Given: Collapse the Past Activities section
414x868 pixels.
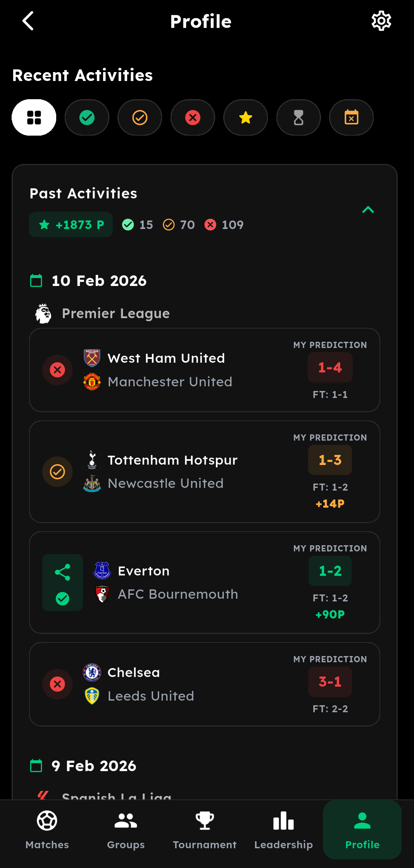Looking at the screenshot, I should (368, 210).
